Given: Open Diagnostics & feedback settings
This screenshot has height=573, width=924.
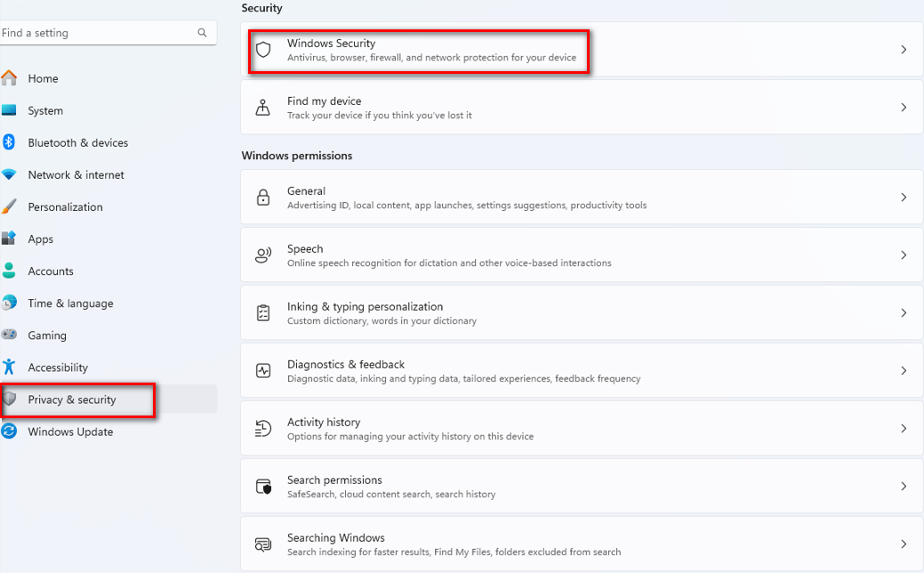Looking at the screenshot, I should (x=582, y=370).
